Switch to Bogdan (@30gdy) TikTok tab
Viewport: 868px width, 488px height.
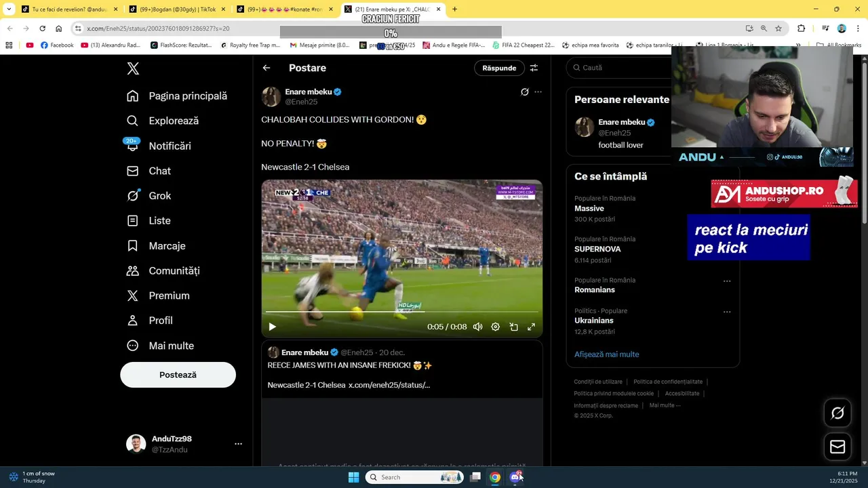176,9
